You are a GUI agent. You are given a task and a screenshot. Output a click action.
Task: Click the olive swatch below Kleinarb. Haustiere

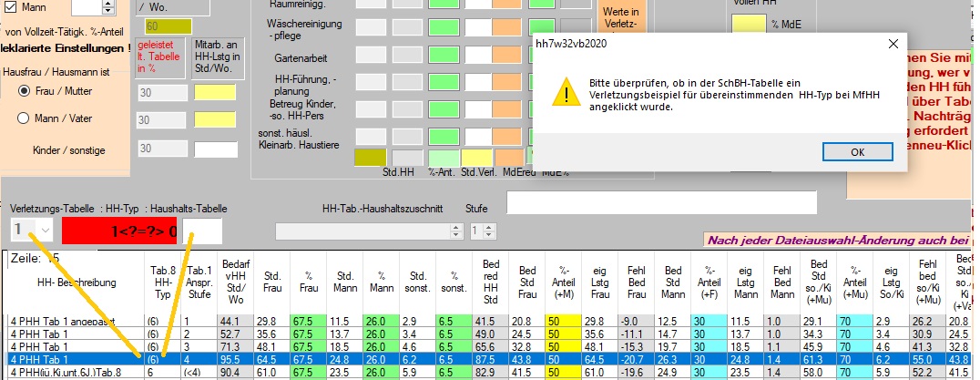coord(368,157)
